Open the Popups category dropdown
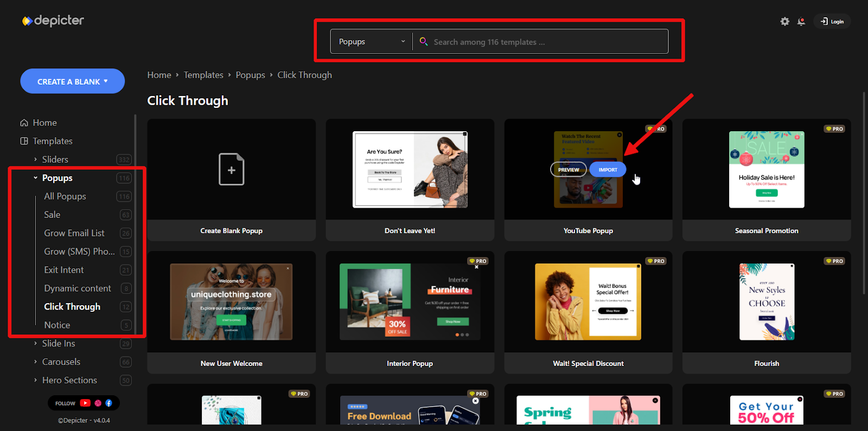The height and width of the screenshot is (431, 868). (372, 41)
